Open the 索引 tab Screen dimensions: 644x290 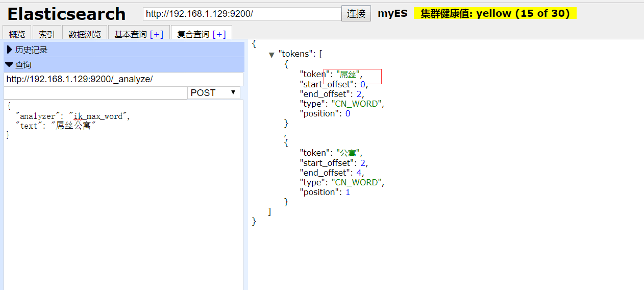pos(46,34)
